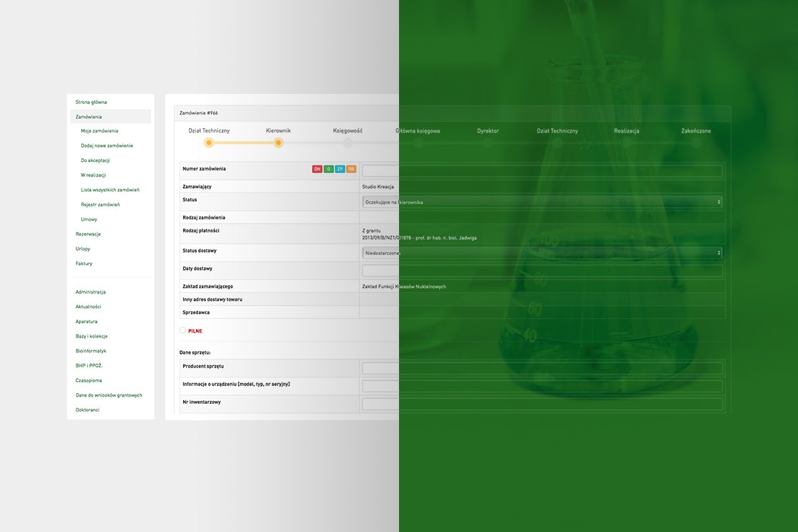Open the Status dostawy dropdown
The image size is (798, 532).
coord(541,253)
